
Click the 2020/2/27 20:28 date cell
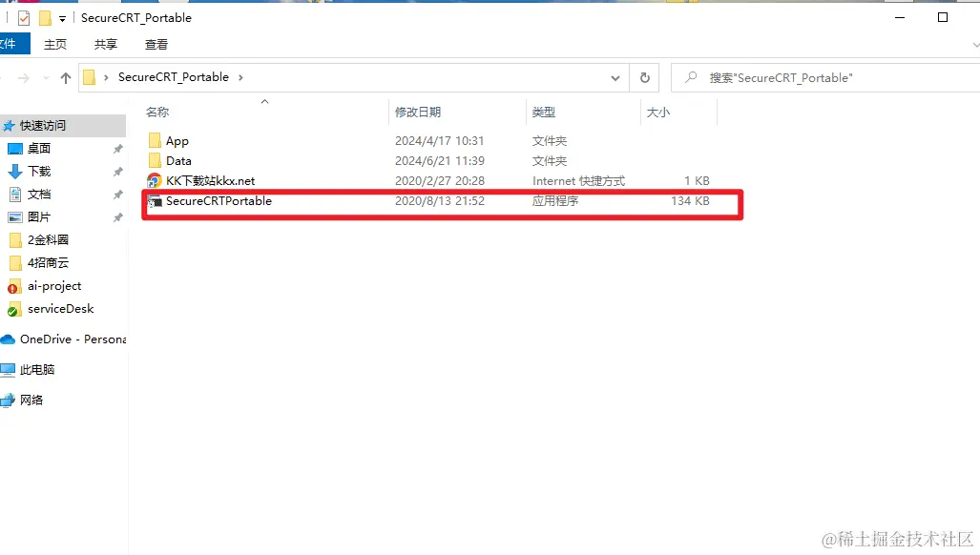point(439,181)
